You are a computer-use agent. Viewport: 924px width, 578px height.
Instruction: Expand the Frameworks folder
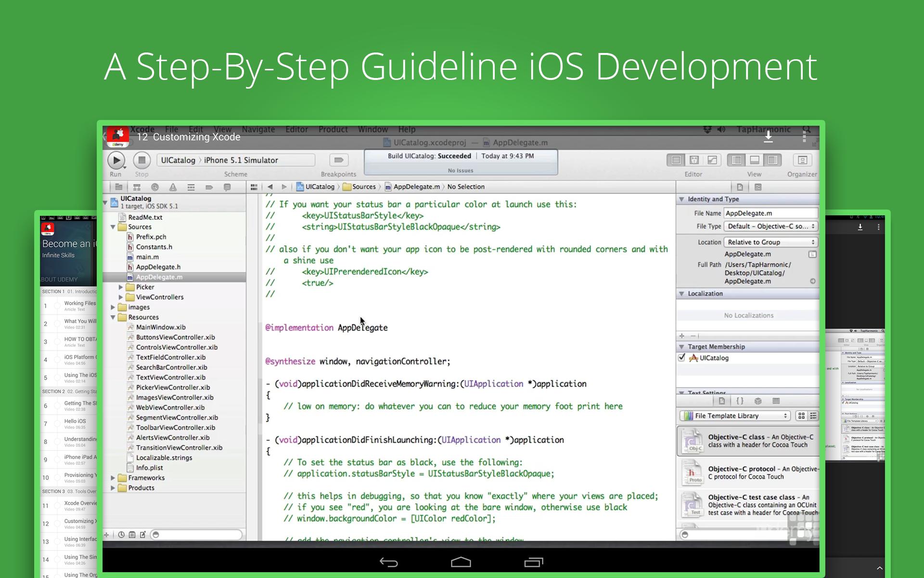113,478
